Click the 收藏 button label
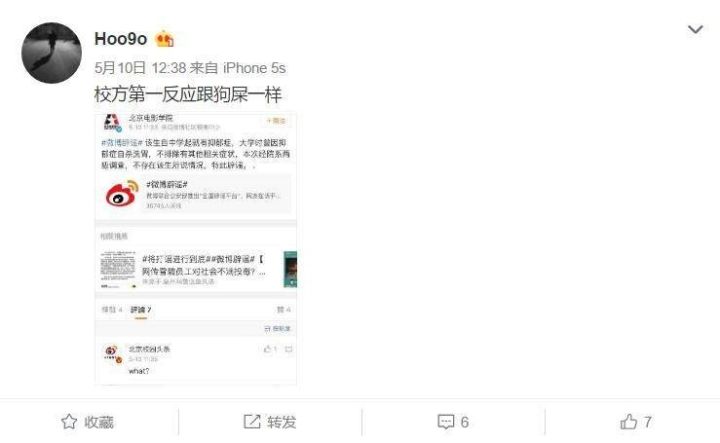The height and width of the screenshot is (443, 720). 99,422
